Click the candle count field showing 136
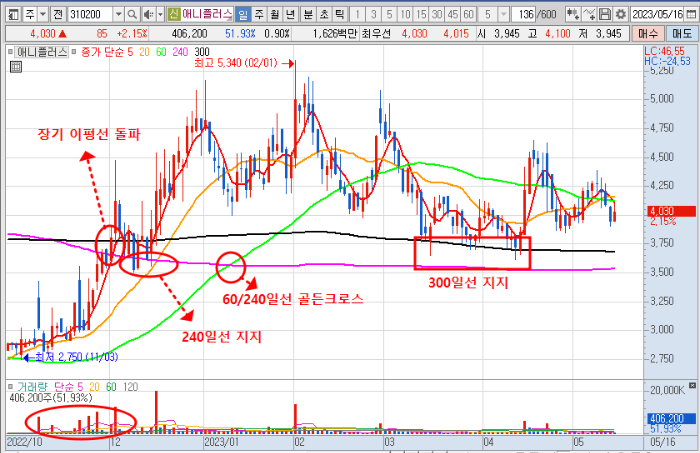Screen dimensions: 700x453 coord(524,15)
